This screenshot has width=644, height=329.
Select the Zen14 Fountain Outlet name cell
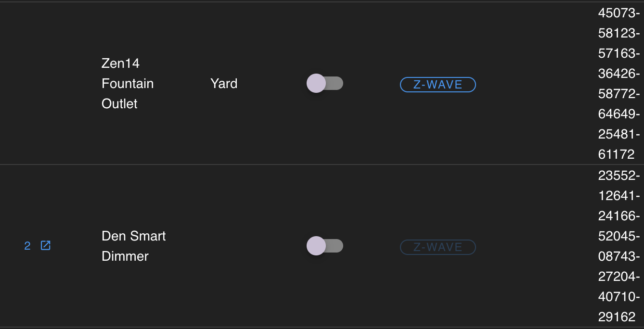tap(128, 83)
